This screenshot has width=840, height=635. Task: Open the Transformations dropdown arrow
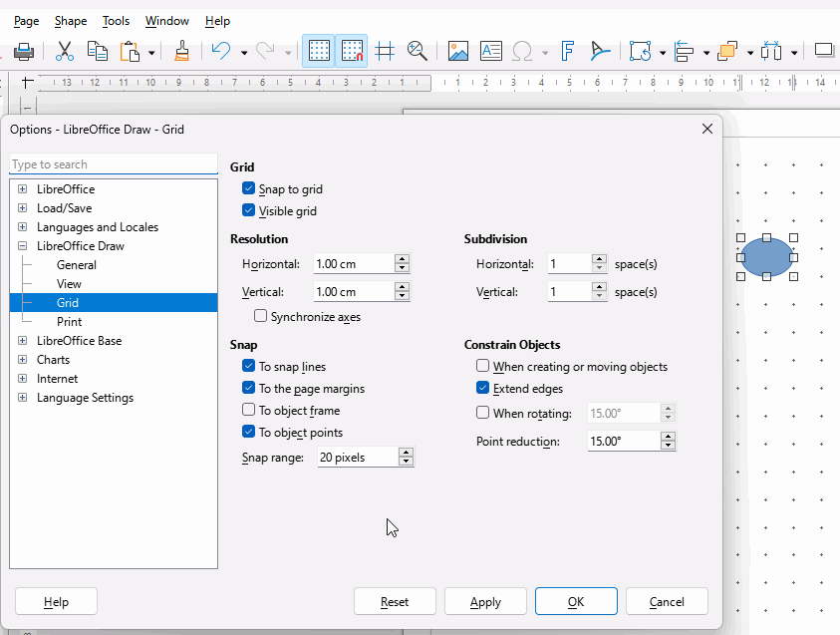point(663,53)
